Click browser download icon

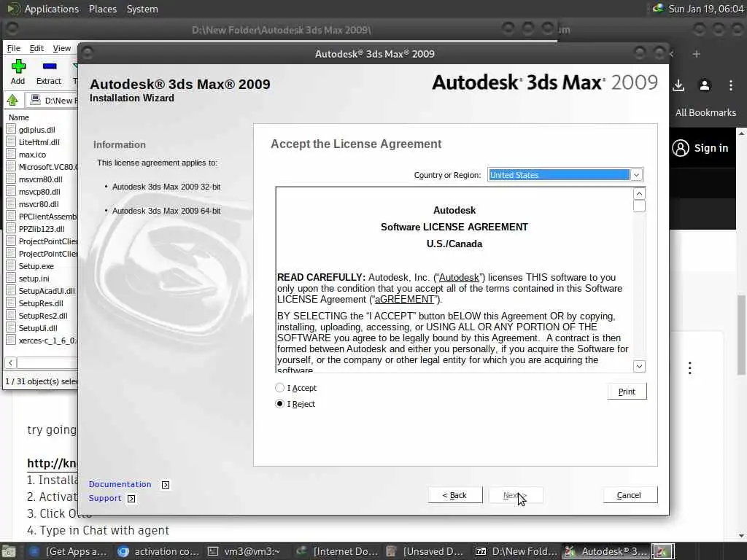[x=678, y=85]
